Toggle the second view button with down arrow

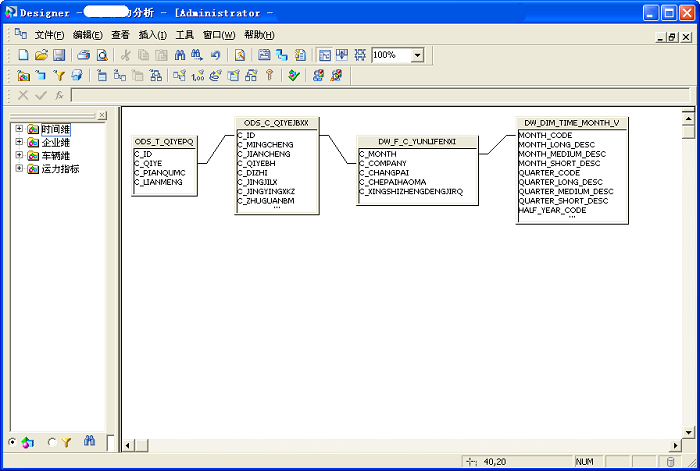(342, 55)
